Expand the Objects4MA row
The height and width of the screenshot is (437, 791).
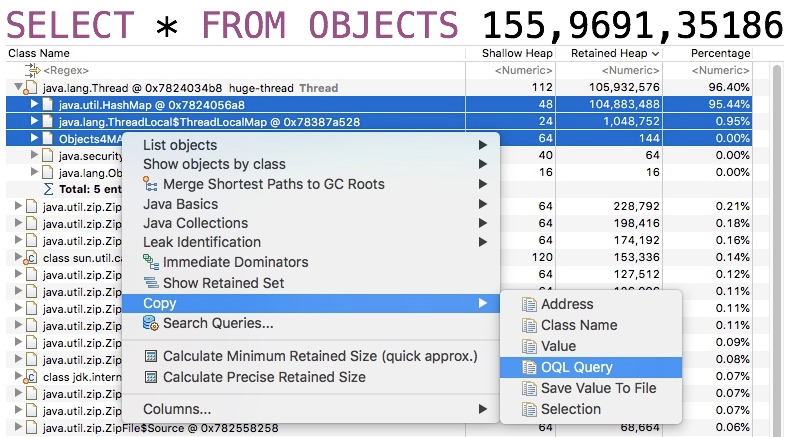(x=34, y=138)
